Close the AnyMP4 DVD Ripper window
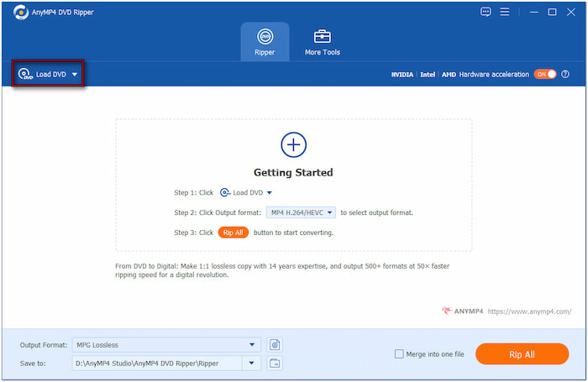588x382 pixels. pos(570,12)
